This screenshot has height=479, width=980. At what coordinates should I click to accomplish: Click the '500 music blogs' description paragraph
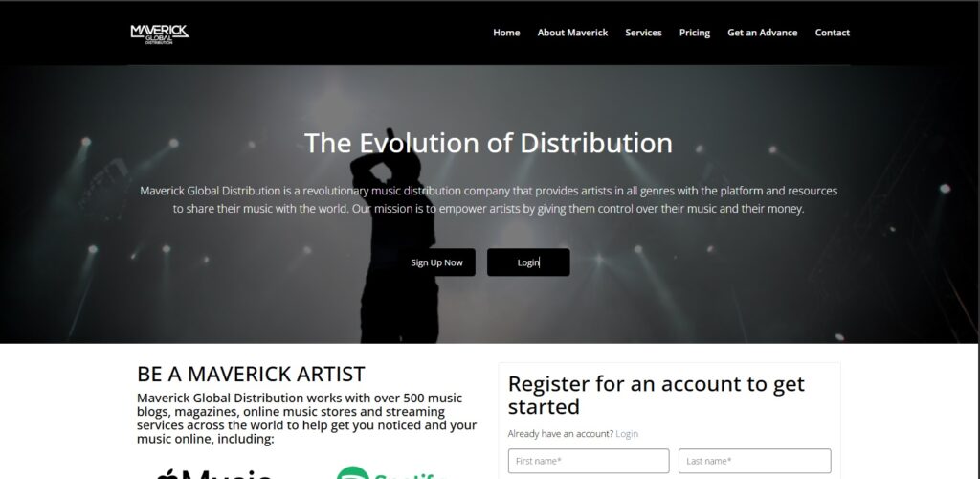[307, 419]
